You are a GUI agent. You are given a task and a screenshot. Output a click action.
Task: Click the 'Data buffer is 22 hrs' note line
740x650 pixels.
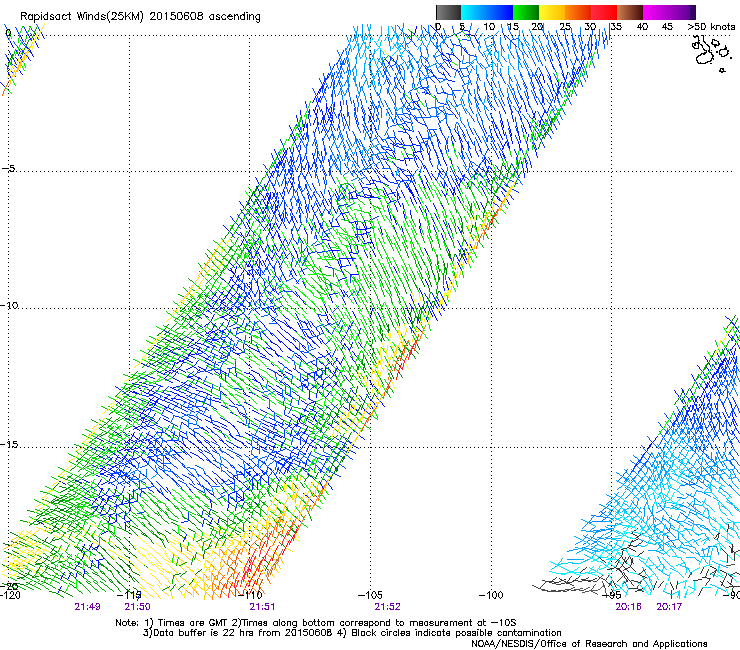352,633
